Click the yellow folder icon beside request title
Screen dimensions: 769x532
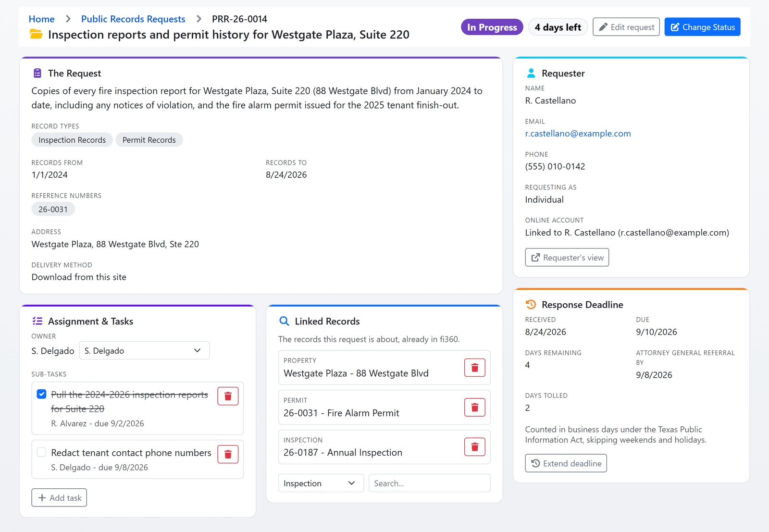point(36,34)
